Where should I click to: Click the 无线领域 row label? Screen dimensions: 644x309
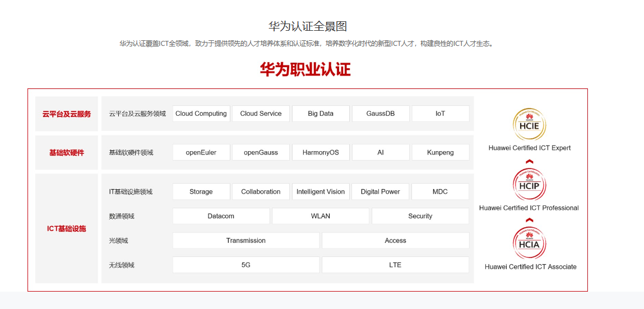tap(122, 265)
